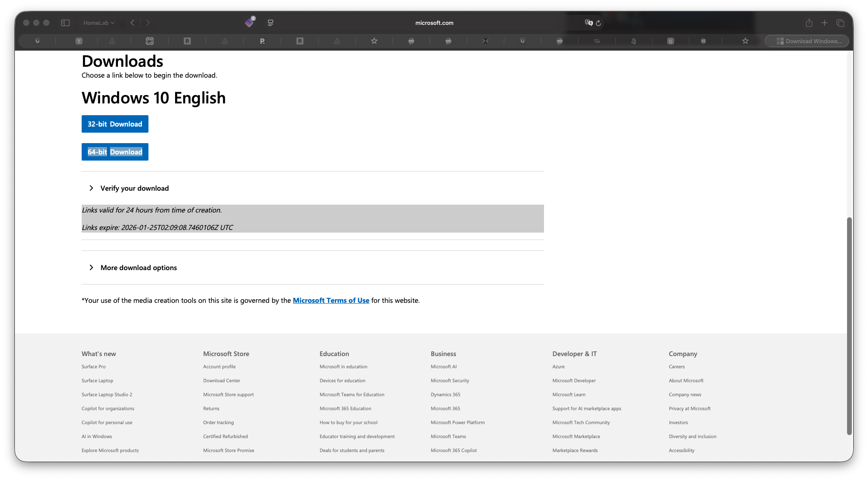Click the page's vertical scrollbar thumb
Screen dimensions: 868x480
click(x=849, y=325)
